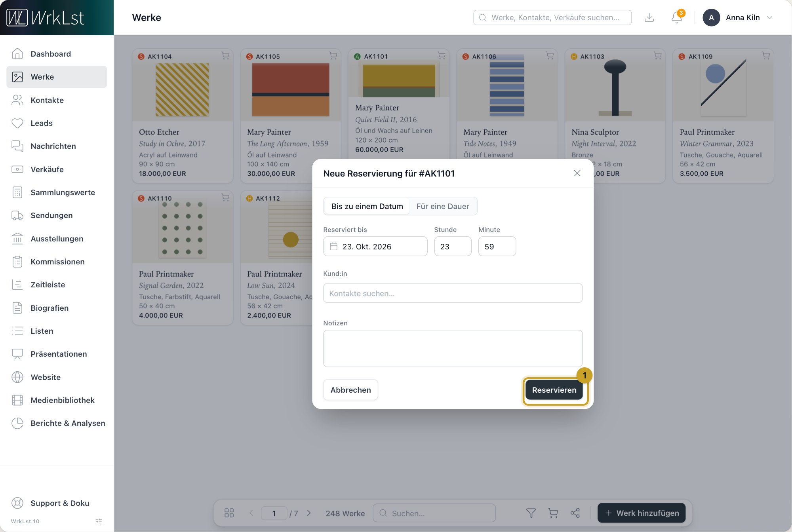
Task: Open sidebar settings sliders icon near WrkLst 10
Action: tap(99, 521)
